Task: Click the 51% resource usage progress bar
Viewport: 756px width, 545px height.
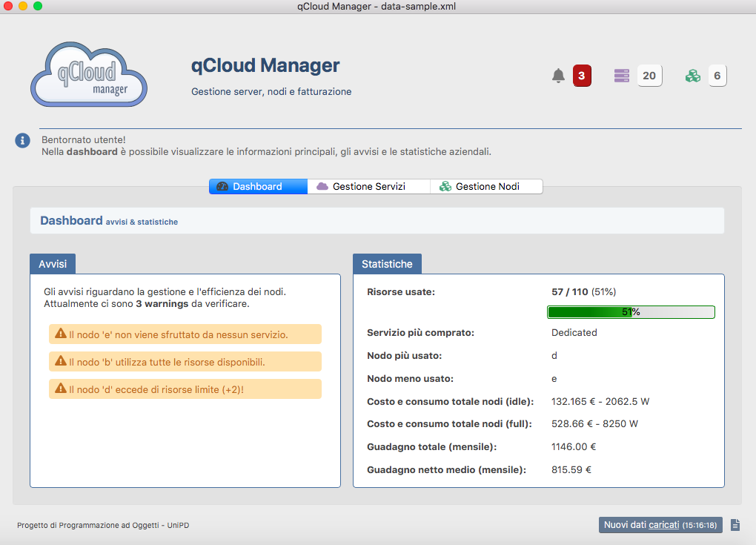Action: coord(631,312)
